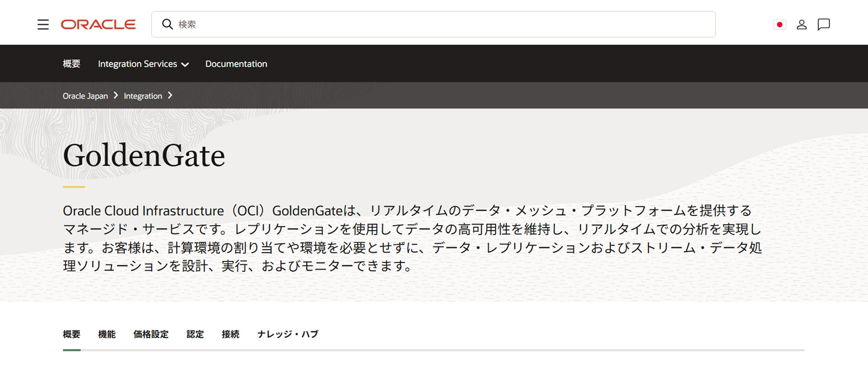Focus the 検索 search field

433,24
